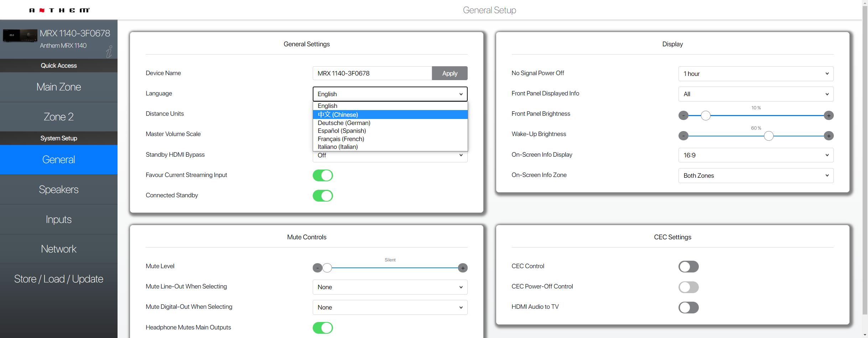Turn off Connected Standby switch

pos(323,196)
